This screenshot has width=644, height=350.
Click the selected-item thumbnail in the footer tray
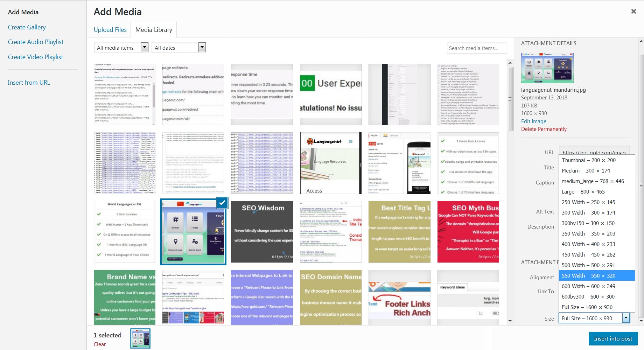[140, 338]
